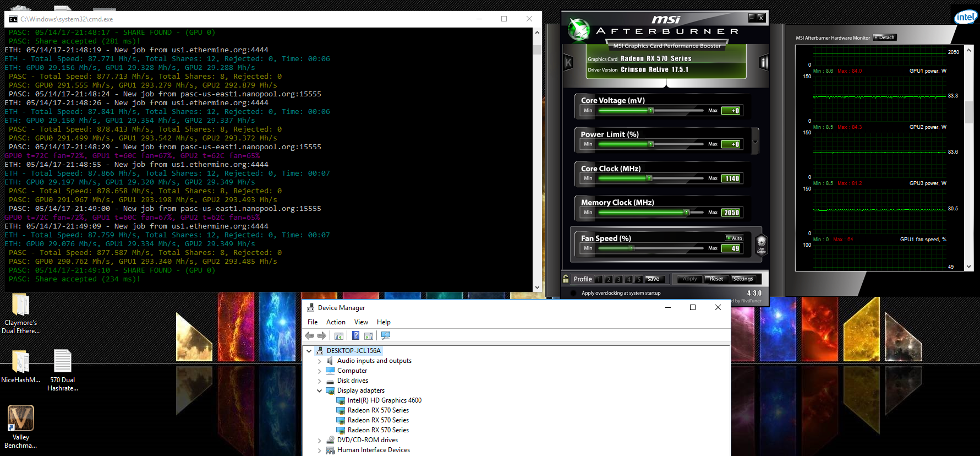
Task: Detach the Hardware Monitor panel
Action: (x=885, y=37)
